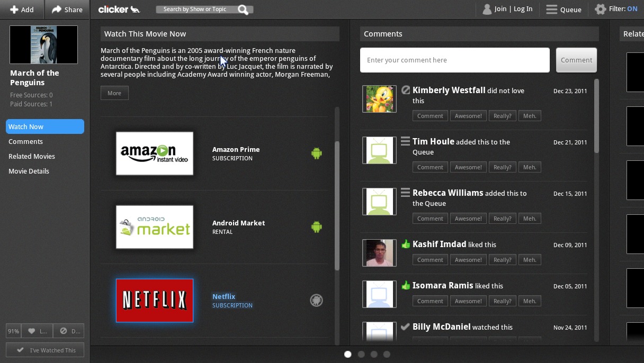Click Really? under Isomara Ramis's activity
The height and width of the screenshot is (363, 644).
click(503, 301)
